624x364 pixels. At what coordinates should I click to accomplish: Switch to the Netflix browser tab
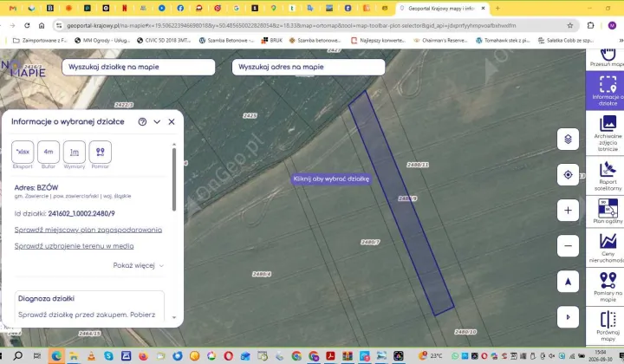tap(125, 8)
